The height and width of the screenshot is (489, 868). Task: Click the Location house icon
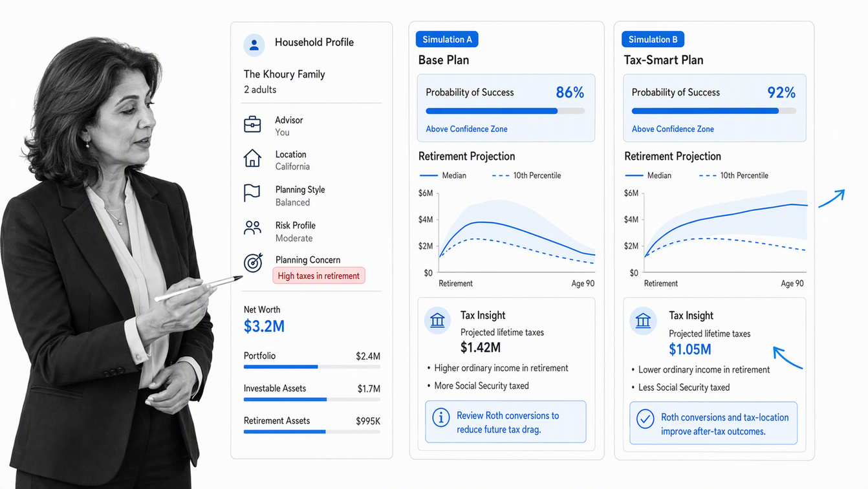tap(252, 158)
